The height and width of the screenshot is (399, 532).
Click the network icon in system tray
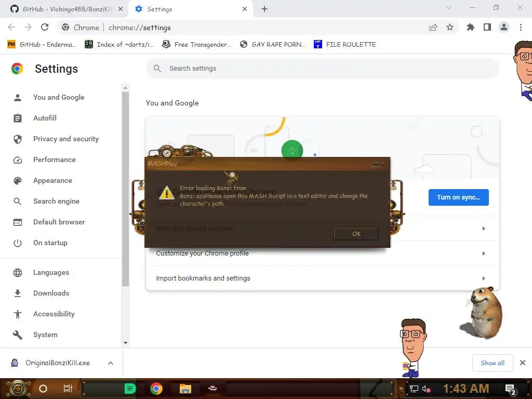[x=414, y=389]
